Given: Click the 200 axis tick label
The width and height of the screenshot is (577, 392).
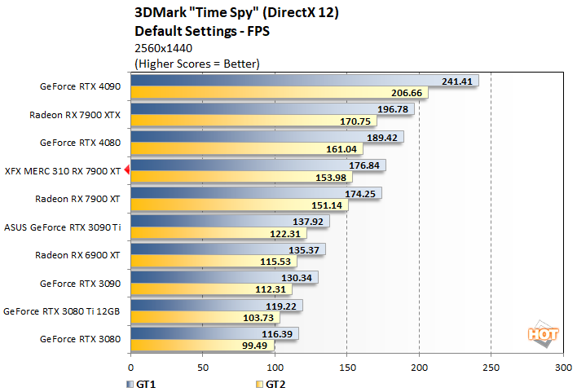Looking at the screenshot, I should [x=419, y=368].
